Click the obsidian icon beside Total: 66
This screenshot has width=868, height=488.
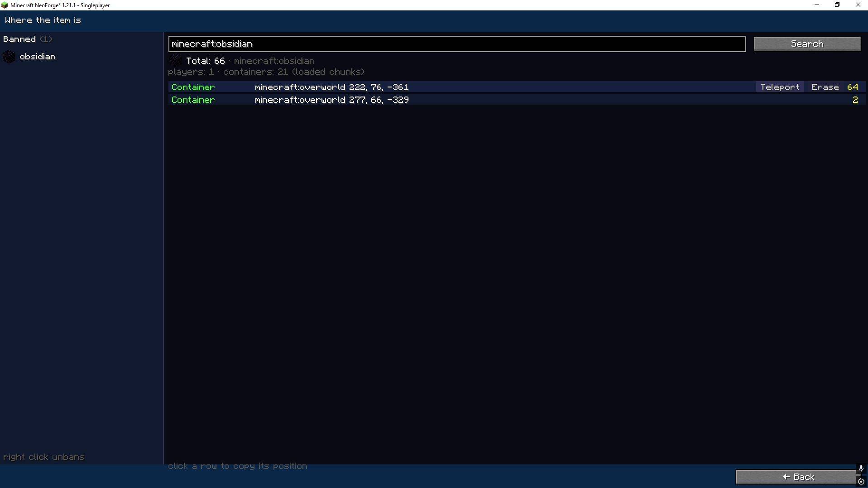(175, 60)
